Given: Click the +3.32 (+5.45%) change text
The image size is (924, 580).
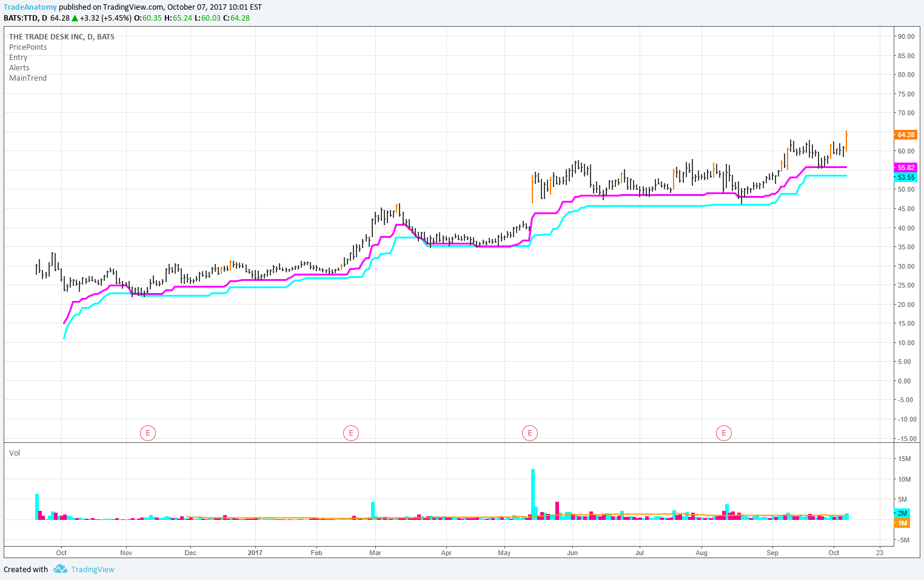Looking at the screenshot, I should click(105, 18).
